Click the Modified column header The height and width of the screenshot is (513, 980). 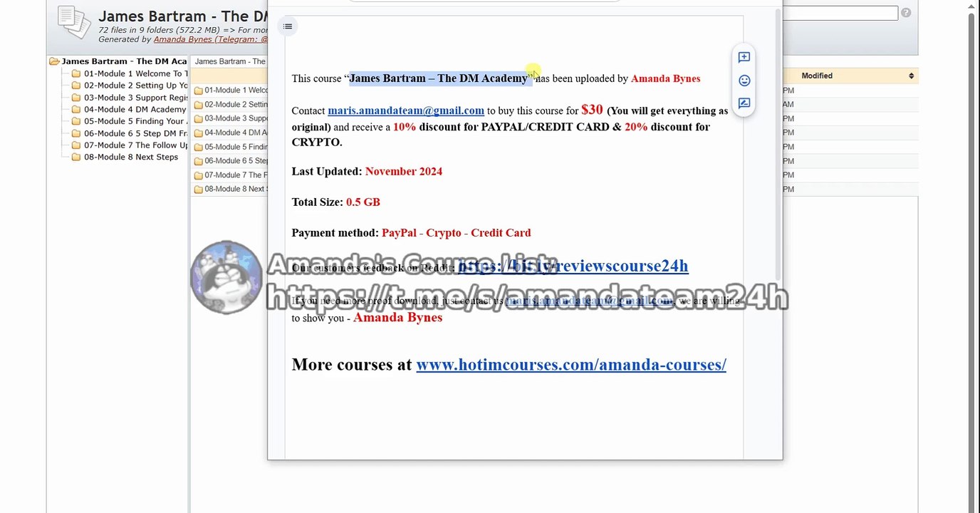pyautogui.click(x=817, y=76)
